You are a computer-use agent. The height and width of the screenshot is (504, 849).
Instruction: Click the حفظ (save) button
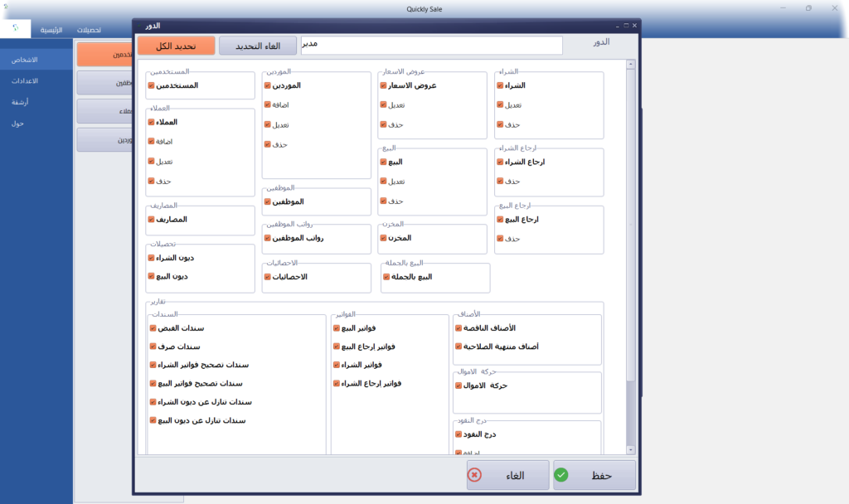point(594,475)
